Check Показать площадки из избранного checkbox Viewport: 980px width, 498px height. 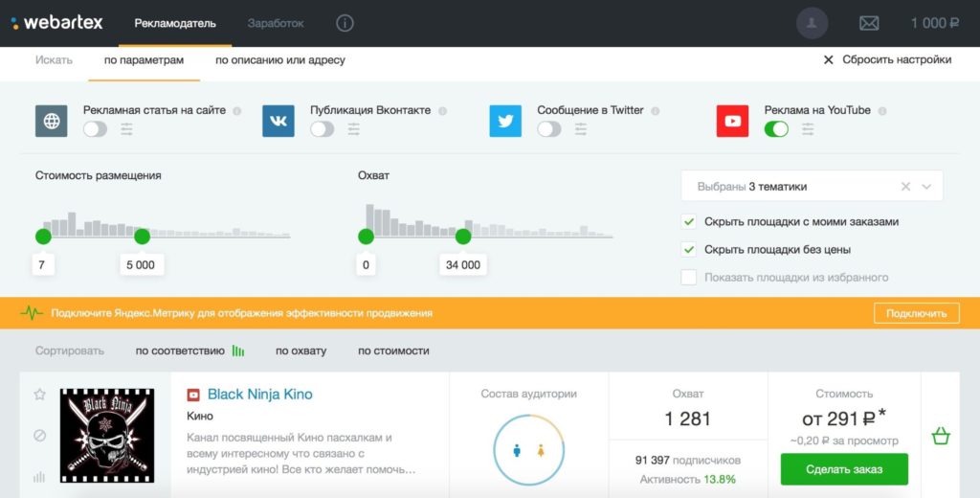coord(689,278)
